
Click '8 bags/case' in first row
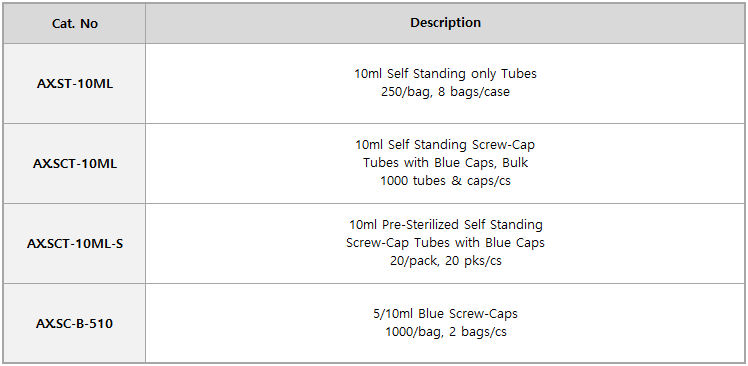point(477,92)
